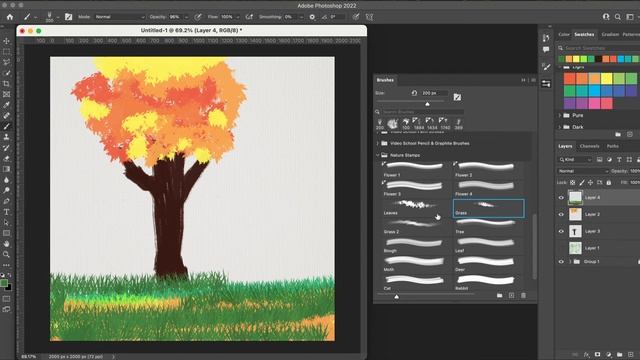Open the Opacity dropdown arrow in options bar
Viewport: 640px width, 360px height.
[x=186, y=17]
